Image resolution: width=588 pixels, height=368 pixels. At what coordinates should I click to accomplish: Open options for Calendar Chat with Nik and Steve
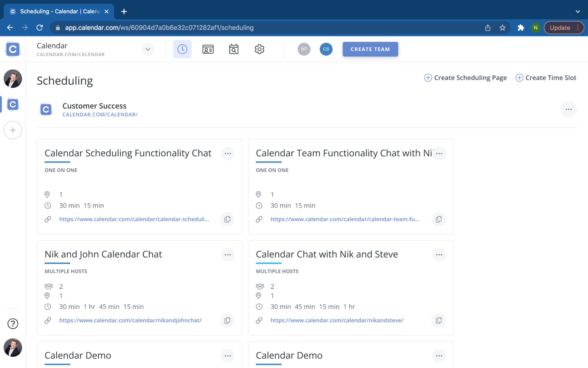439,255
